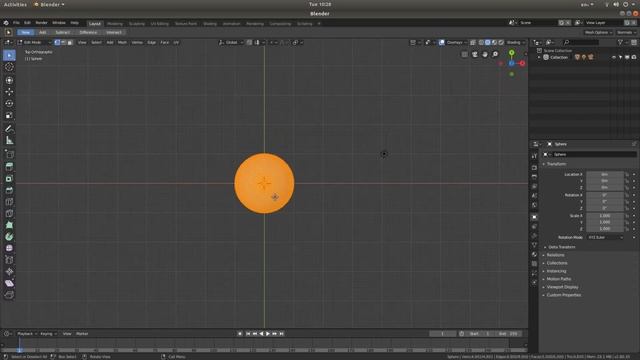The width and height of the screenshot is (640, 360).
Task: Open the Rotation Mode XYZ Euler dropdown
Action: [x=605, y=237]
